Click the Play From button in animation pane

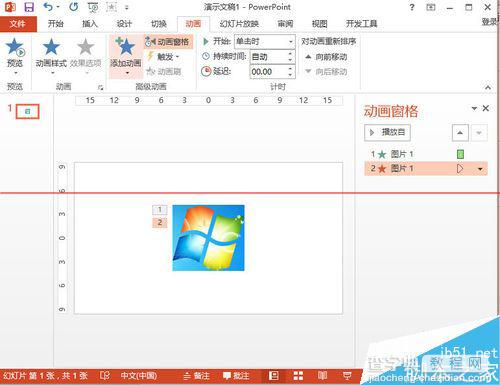click(x=387, y=133)
